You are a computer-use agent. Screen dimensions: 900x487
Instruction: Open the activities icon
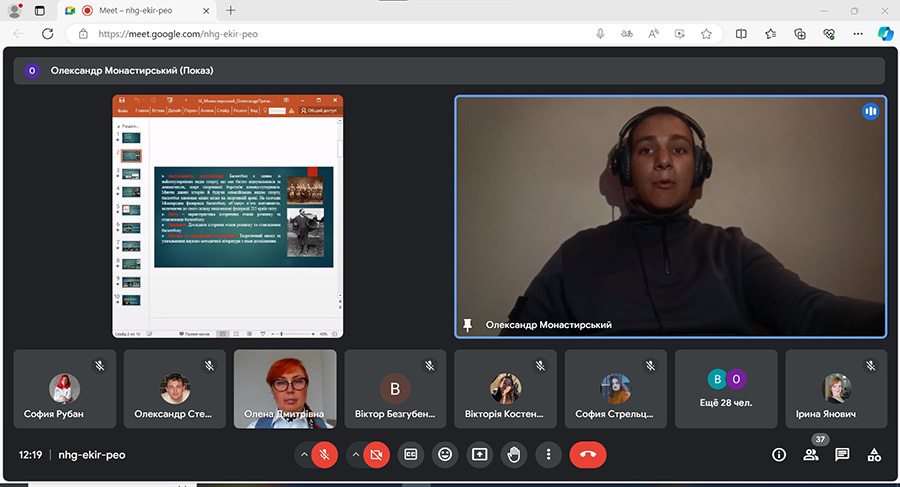(874, 455)
